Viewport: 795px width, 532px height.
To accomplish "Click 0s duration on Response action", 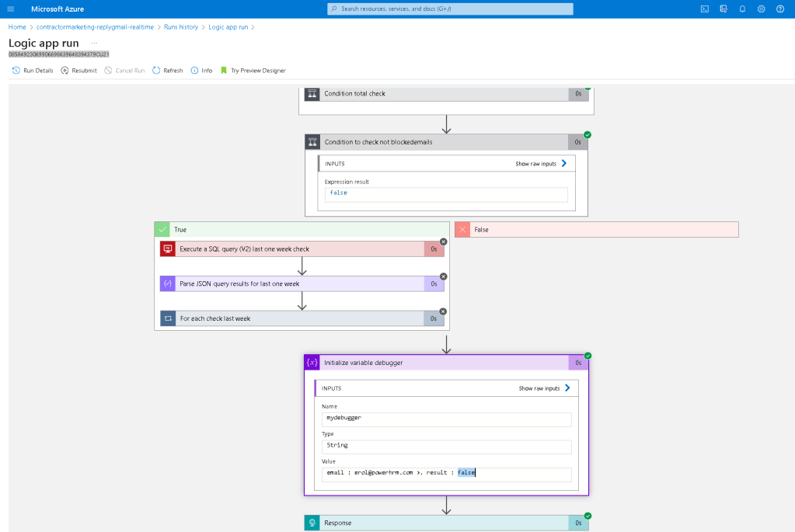I will [x=578, y=523].
